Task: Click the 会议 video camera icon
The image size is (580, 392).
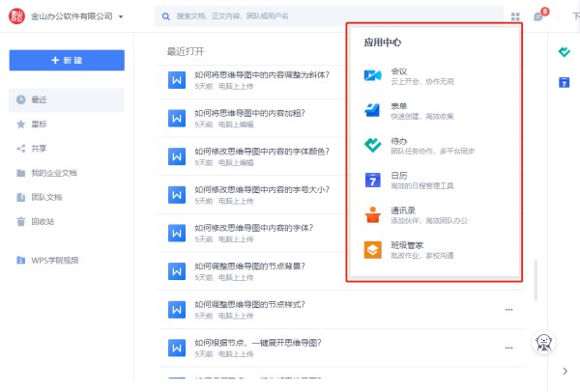Action: (372, 75)
